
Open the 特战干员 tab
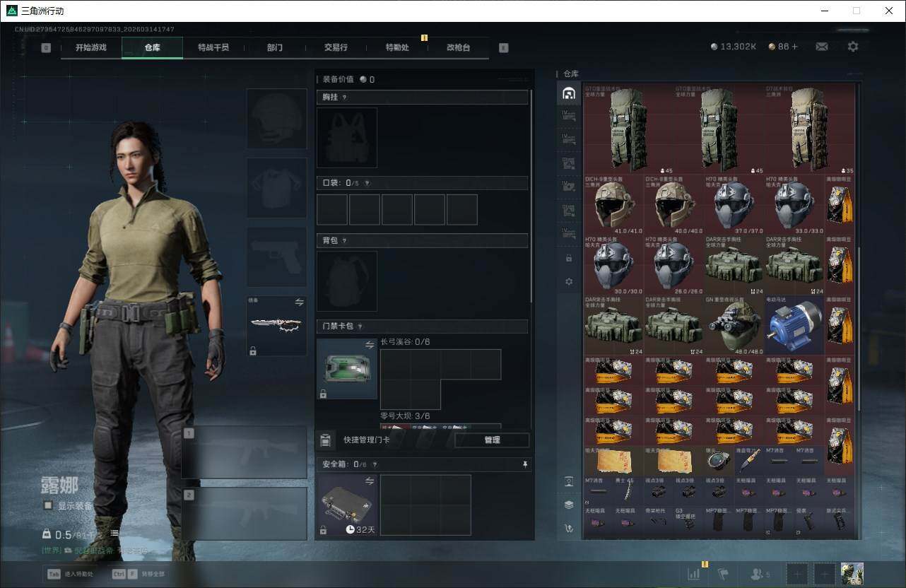point(213,48)
